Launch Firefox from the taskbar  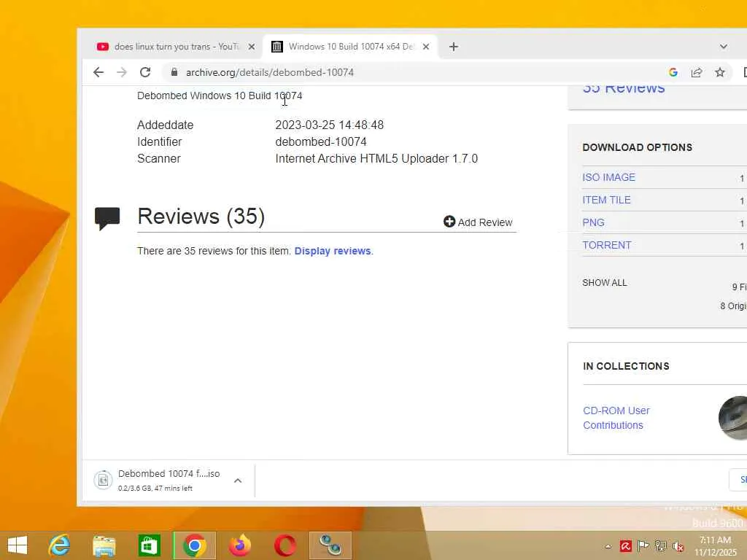pyautogui.click(x=240, y=545)
